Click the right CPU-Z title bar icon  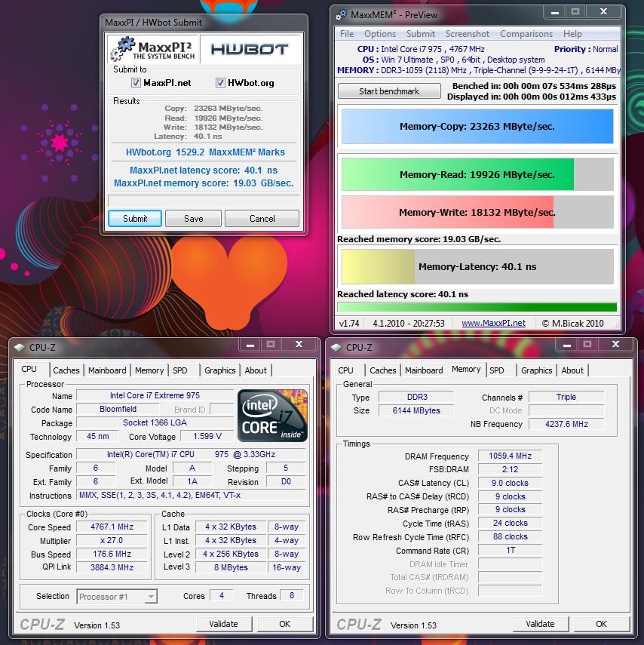point(336,348)
